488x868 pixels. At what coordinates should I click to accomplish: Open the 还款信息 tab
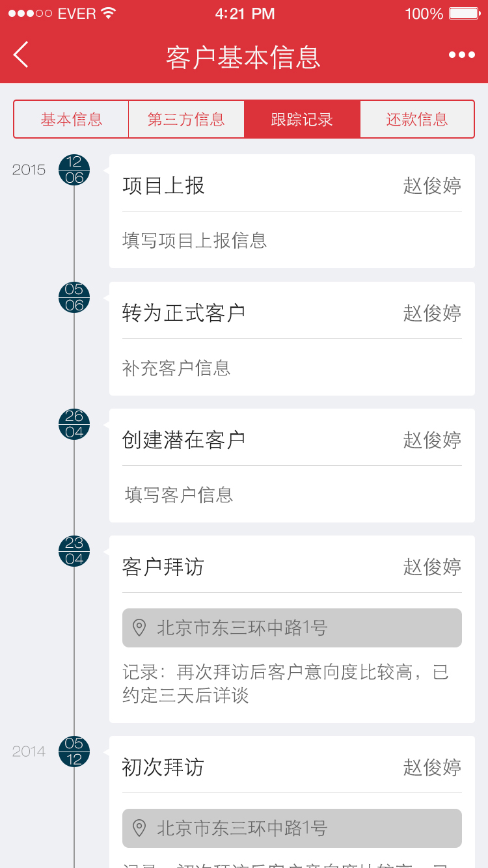pos(417,119)
